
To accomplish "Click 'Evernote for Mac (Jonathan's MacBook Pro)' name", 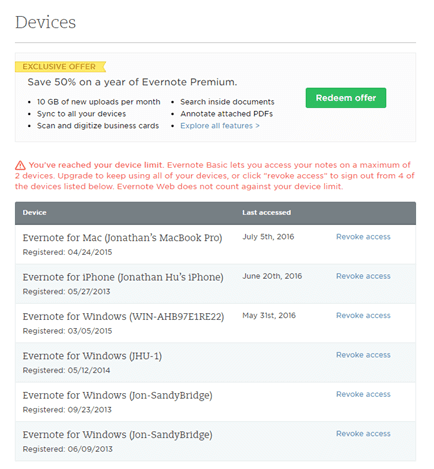I will [122, 238].
